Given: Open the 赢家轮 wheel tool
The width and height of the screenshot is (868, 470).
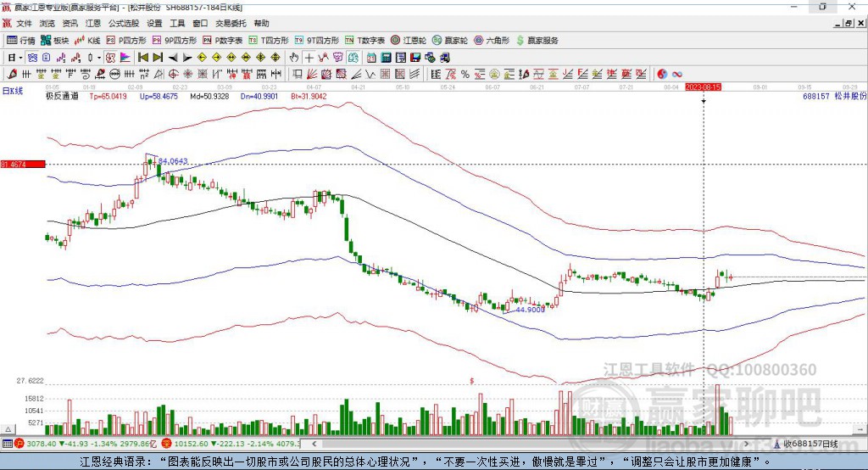Looking at the screenshot, I should [450, 41].
